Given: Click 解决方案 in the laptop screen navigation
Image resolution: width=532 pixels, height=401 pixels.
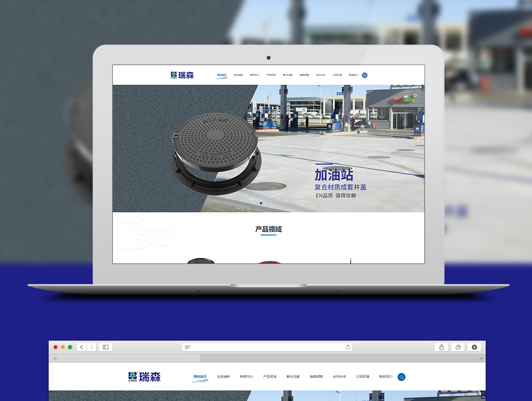Looking at the screenshot, I should [x=288, y=75].
